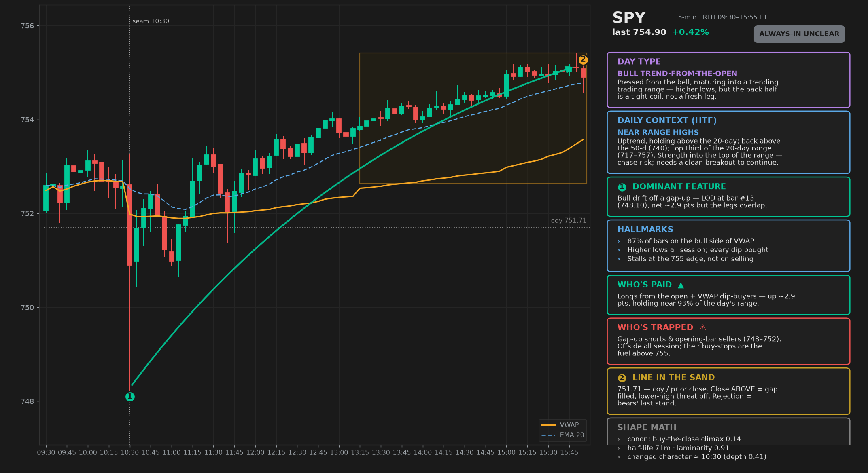Click the '5-min · RTH 09:30–15:55 ET' subtitle

coord(722,17)
